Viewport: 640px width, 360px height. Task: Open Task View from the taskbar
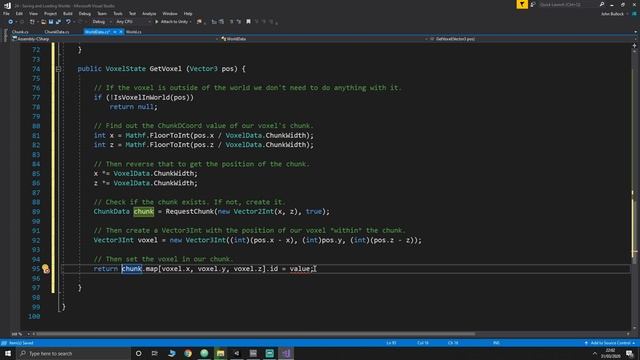pos(155,353)
